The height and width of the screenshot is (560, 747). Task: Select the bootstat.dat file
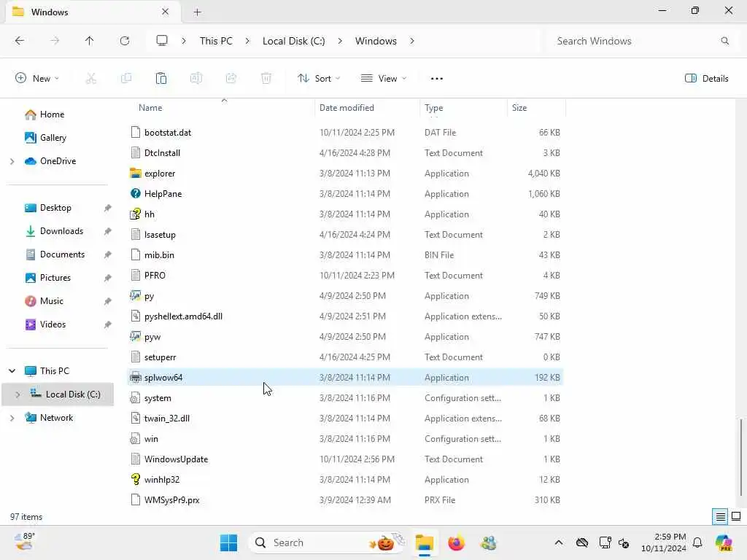345,133
